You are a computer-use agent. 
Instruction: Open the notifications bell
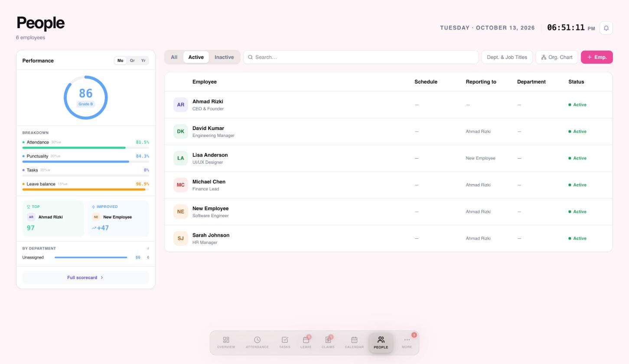click(606, 28)
